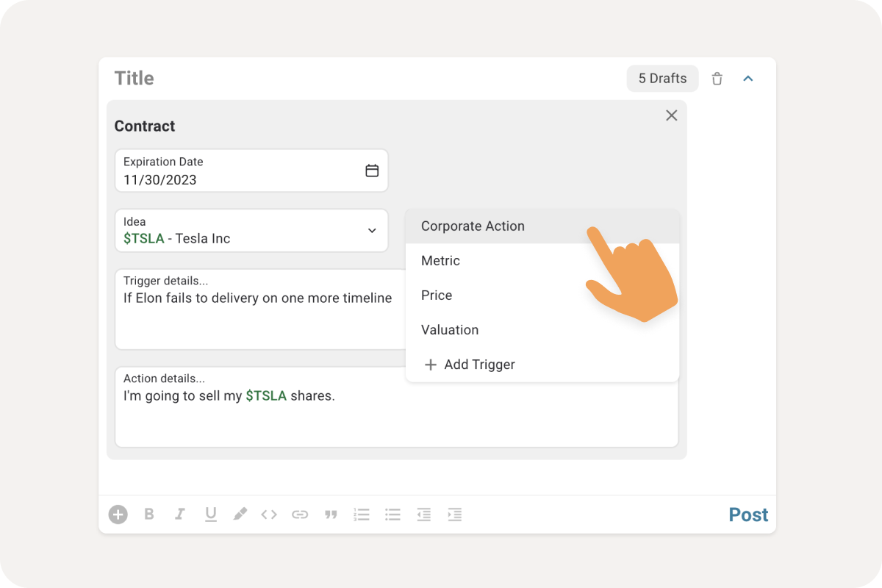882x588 pixels.
Task: Decrease the indent level
Action: coord(423,514)
